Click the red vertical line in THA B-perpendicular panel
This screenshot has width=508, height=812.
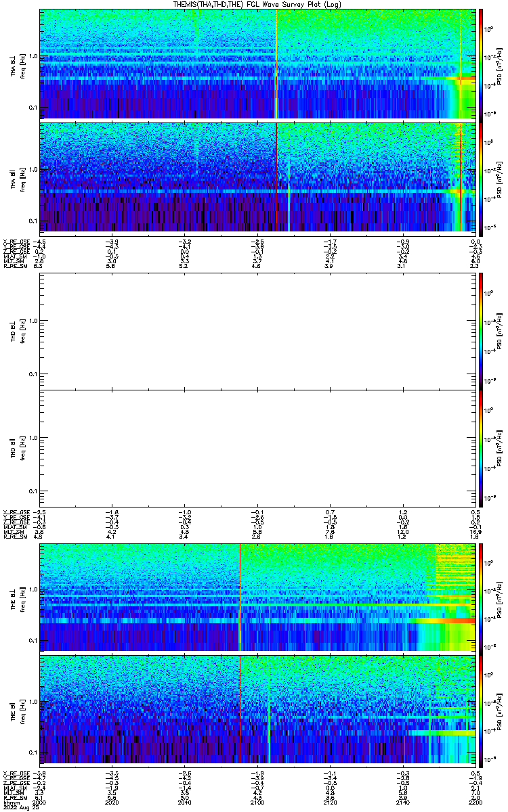[x=276, y=64]
